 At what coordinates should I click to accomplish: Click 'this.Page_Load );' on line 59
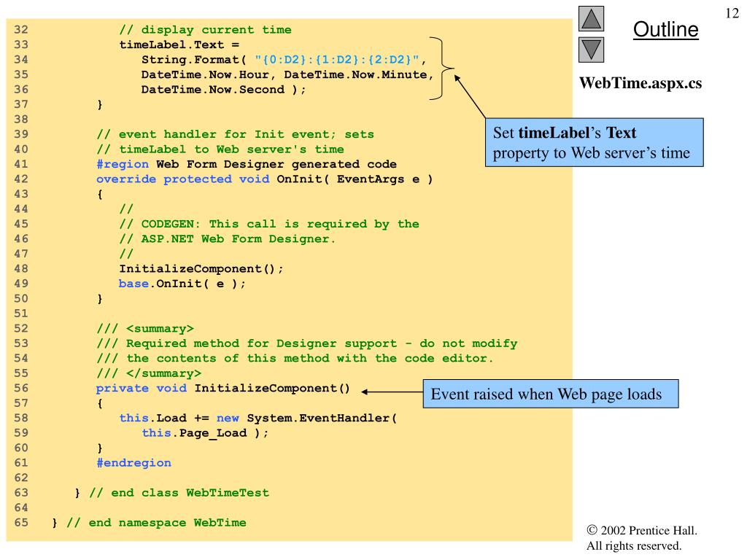205,433
